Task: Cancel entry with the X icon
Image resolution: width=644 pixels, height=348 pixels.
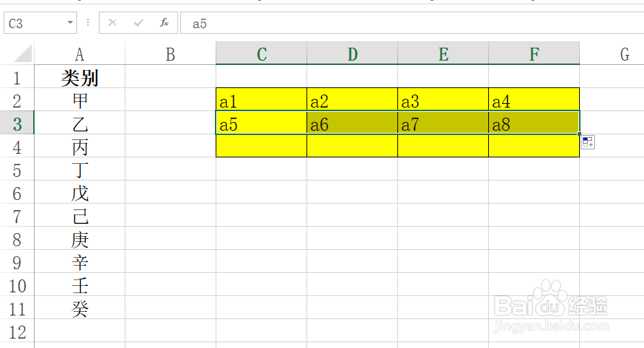Action: coord(112,22)
